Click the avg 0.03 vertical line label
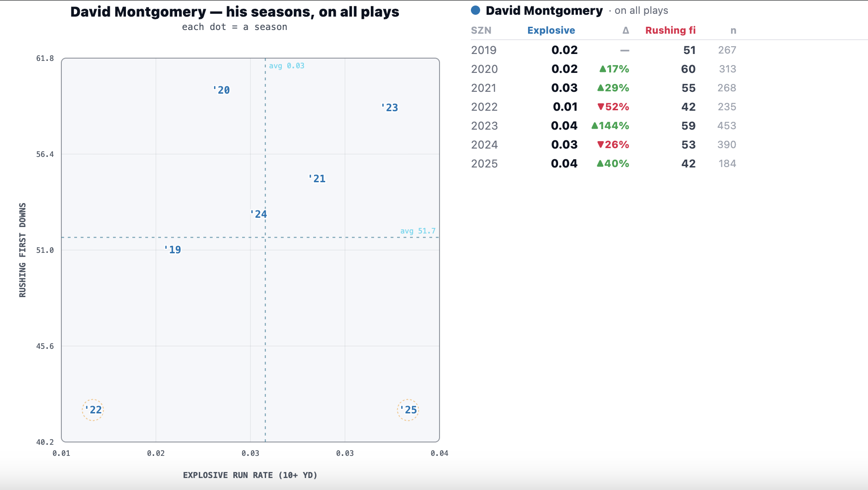Image resolution: width=868 pixels, height=490 pixels. coord(286,66)
